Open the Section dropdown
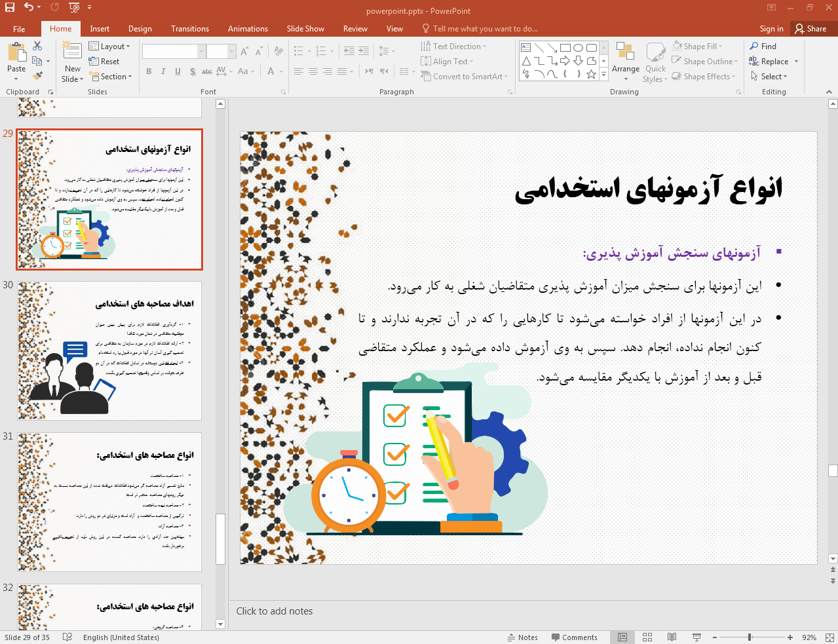Screen dimensions: 838x644 click(x=110, y=76)
